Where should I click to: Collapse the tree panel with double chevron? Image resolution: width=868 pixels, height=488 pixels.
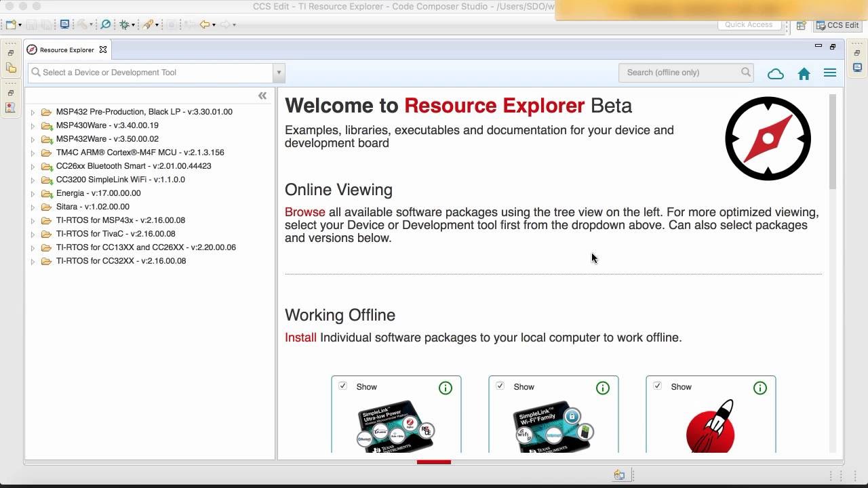pos(262,96)
